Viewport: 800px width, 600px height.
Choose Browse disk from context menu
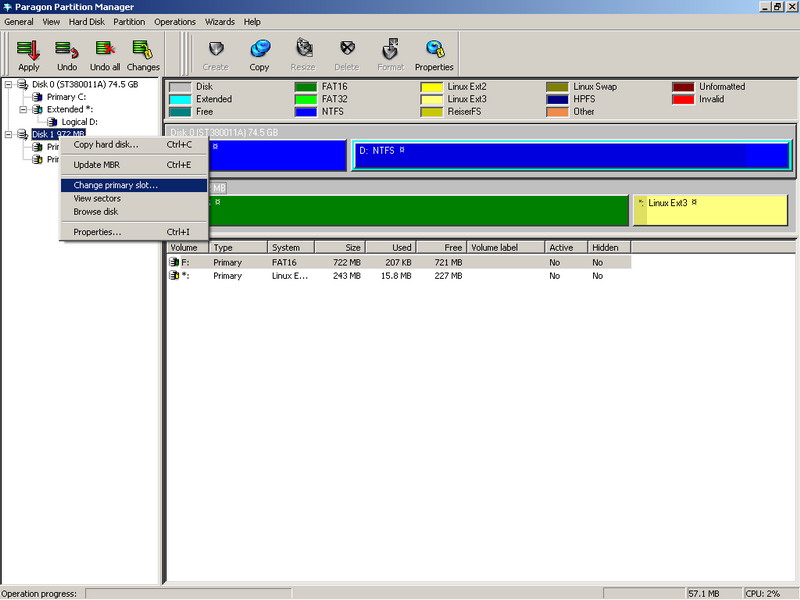point(134,212)
